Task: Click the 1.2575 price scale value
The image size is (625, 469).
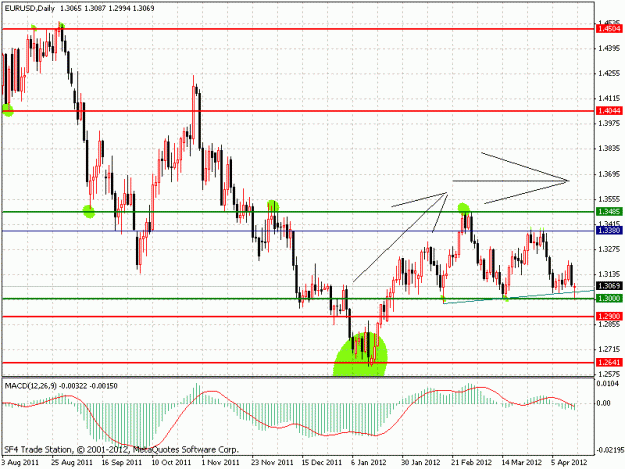Action: click(609, 374)
